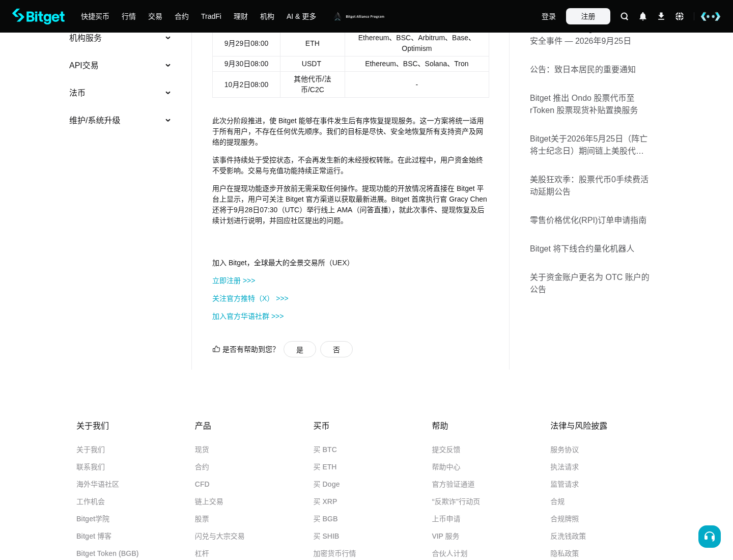The width and height of the screenshot is (733, 560).
Task: Click the Bitget logo
Action: click(39, 16)
